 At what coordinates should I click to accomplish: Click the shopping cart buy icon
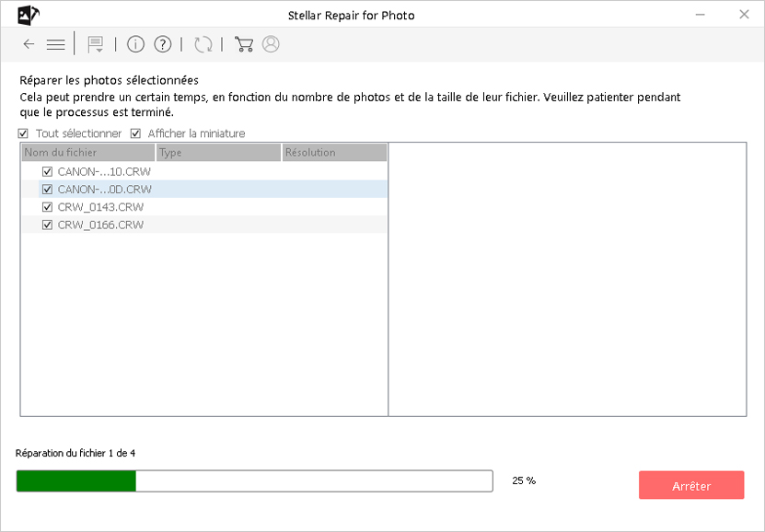click(244, 44)
